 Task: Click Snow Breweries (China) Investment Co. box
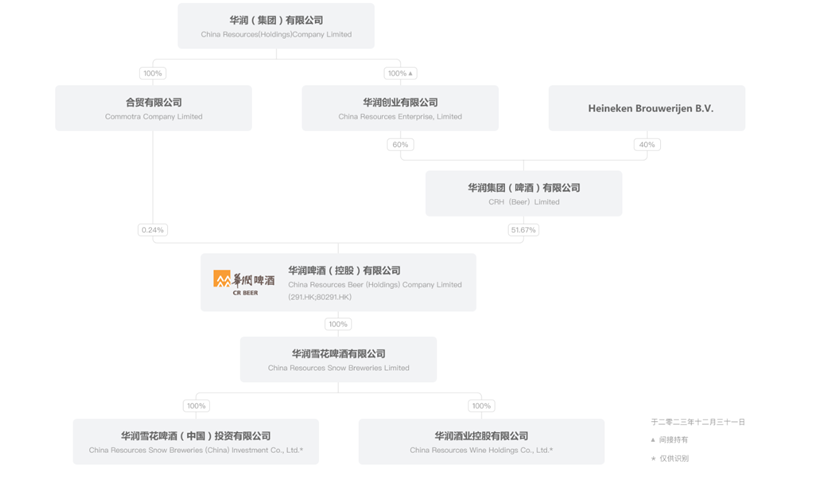point(196,441)
